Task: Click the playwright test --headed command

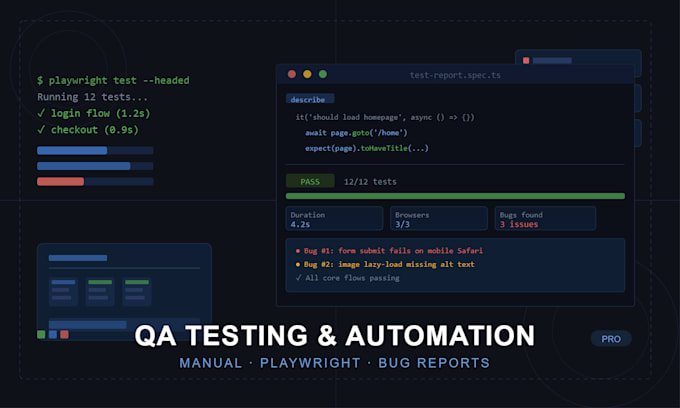Action: point(113,80)
